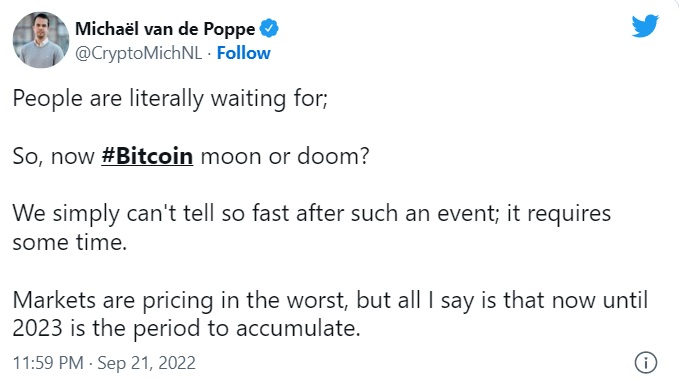Viewport: 679px width, 380px height.
Task: Click the phrase 'but all I say is that now until'
Action: [x=502, y=300]
